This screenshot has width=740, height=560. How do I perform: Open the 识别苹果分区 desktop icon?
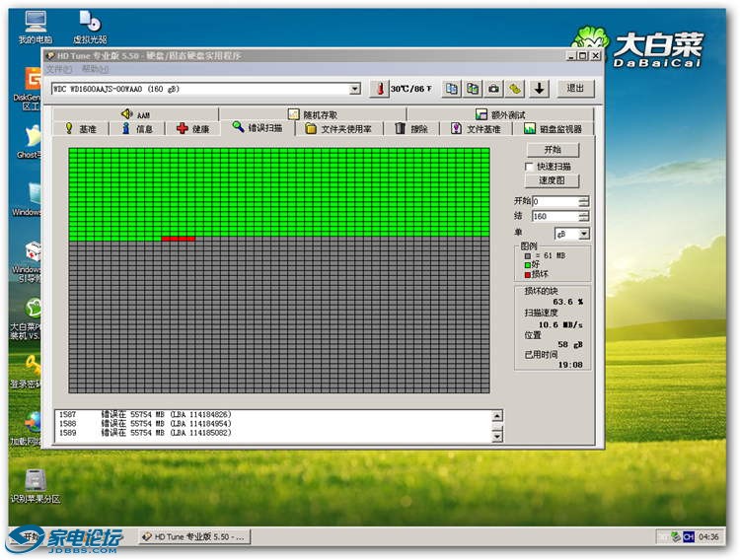pyautogui.click(x=36, y=486)
